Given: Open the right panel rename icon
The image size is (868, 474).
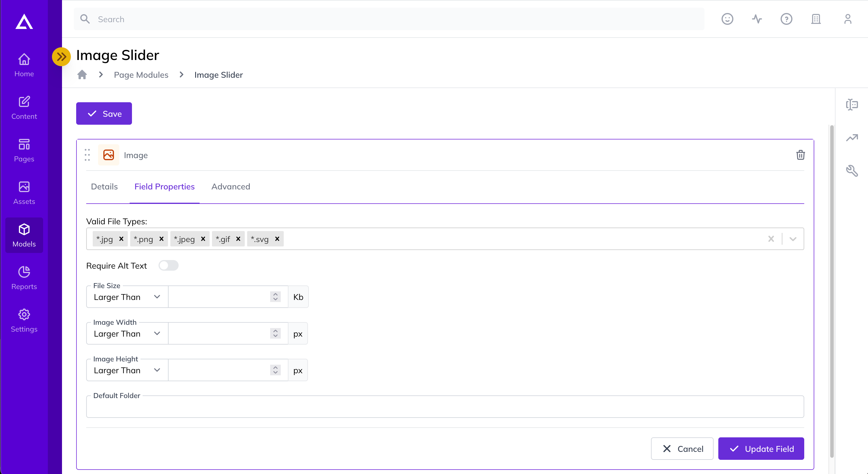Looking at the screenshot, I should 852,105.
